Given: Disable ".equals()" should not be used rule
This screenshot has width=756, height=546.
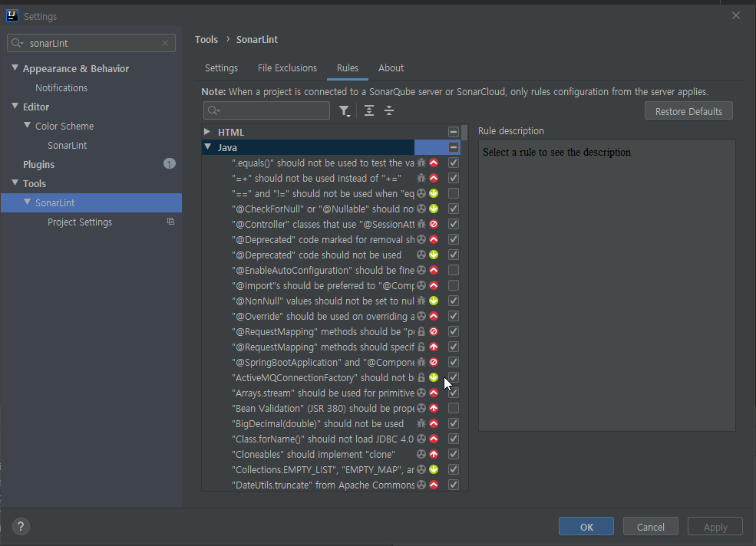Looking at the screenshot, I should click(x=453, y=163).
